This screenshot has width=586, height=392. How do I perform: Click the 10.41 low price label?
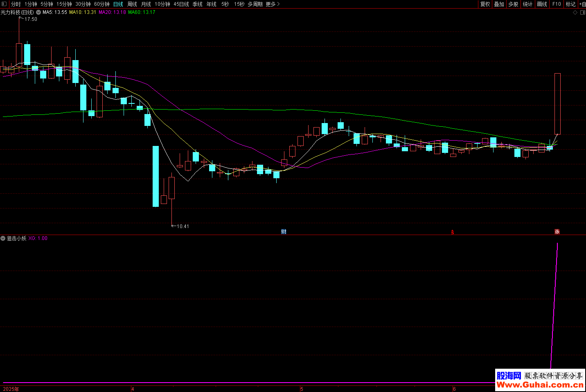point(183,226)
